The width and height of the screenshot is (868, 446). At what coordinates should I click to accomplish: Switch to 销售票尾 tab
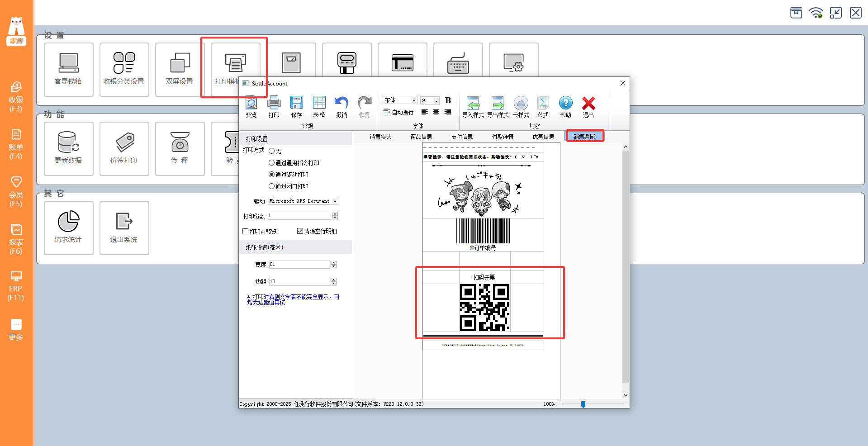584,137
